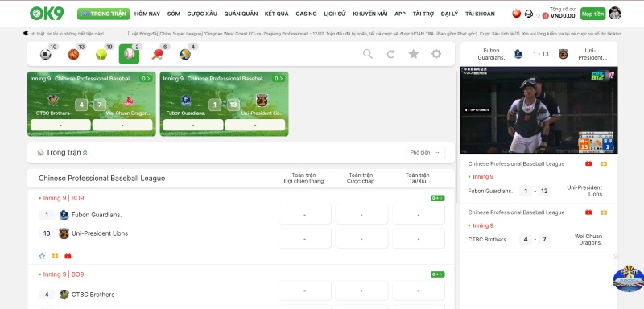Open the KẾT QUẢ menu item

tap(276, 14)
